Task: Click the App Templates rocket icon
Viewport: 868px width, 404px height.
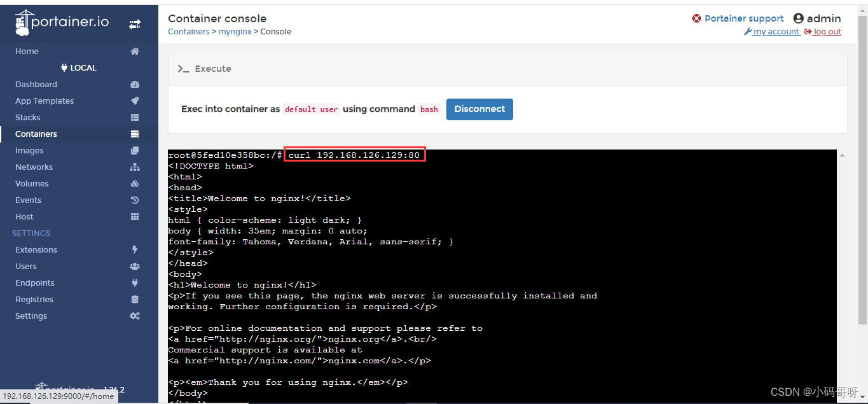Action: point(135,101)
